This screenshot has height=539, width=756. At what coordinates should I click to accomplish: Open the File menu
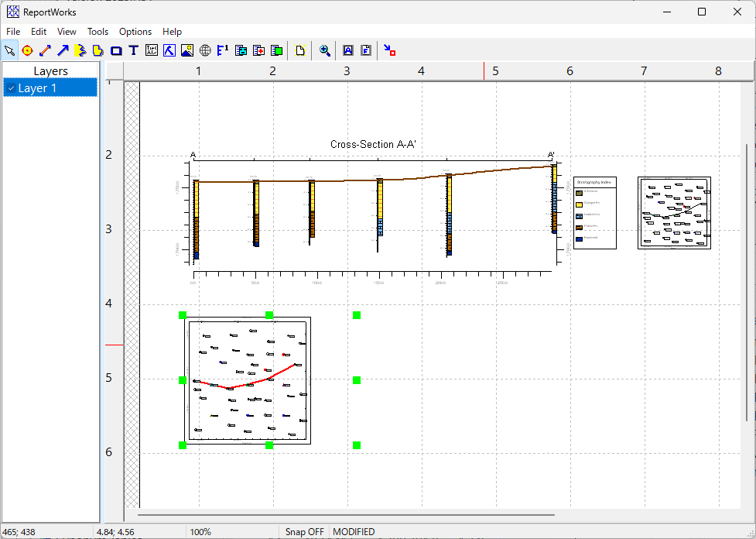(x=13, y=32)
